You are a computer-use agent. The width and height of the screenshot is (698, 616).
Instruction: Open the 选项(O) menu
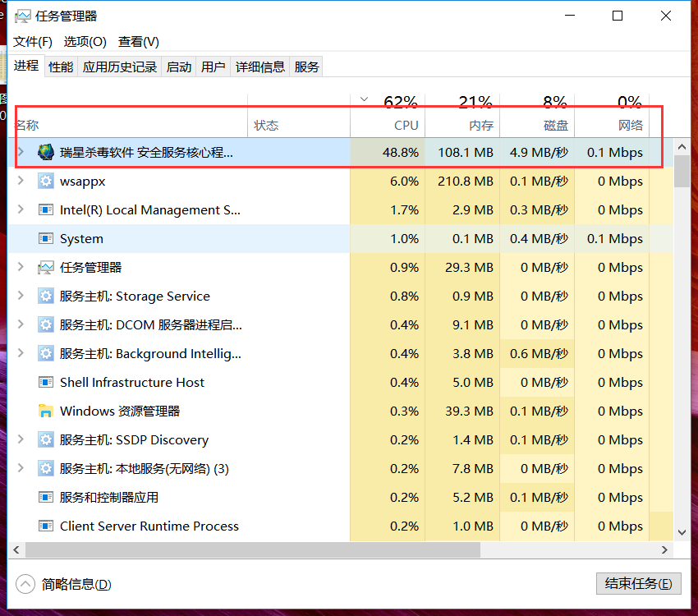click(x=85, y=42)
